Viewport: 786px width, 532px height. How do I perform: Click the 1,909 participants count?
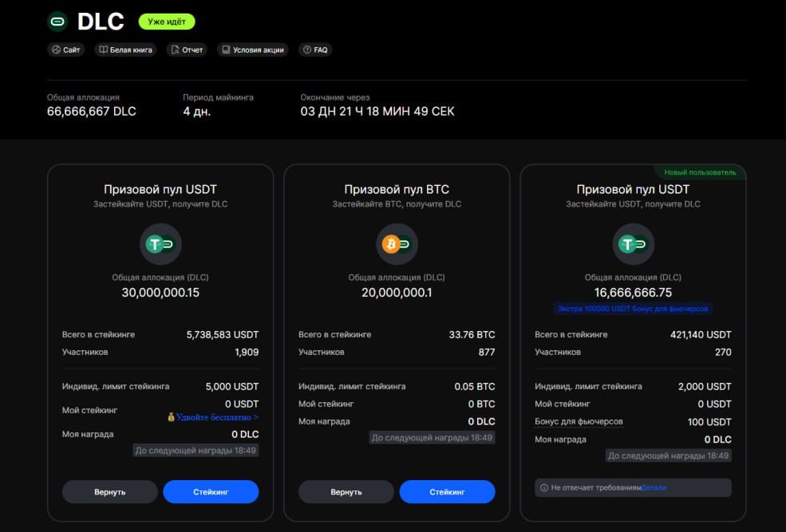pos(247,353)
